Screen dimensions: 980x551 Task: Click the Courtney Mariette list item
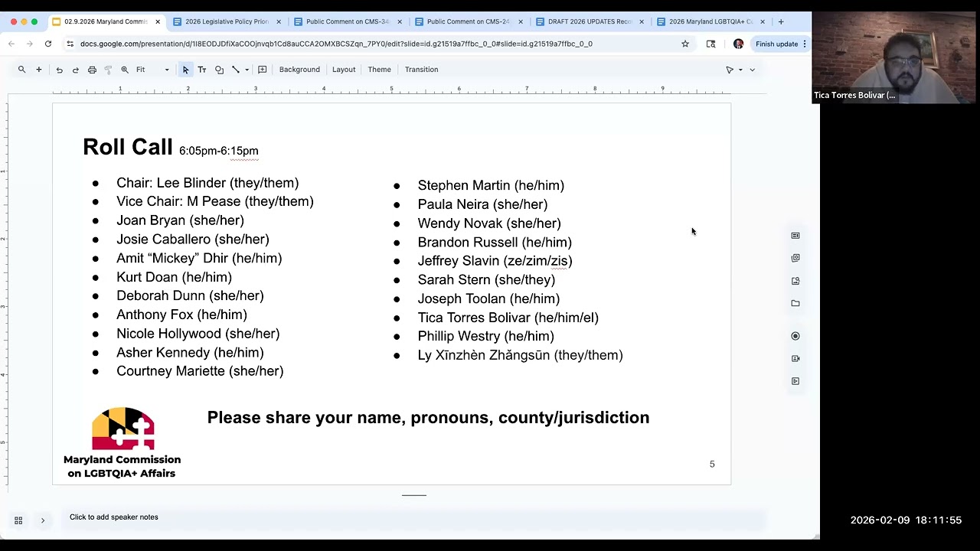pyautogui.click(x=200, y=371)
